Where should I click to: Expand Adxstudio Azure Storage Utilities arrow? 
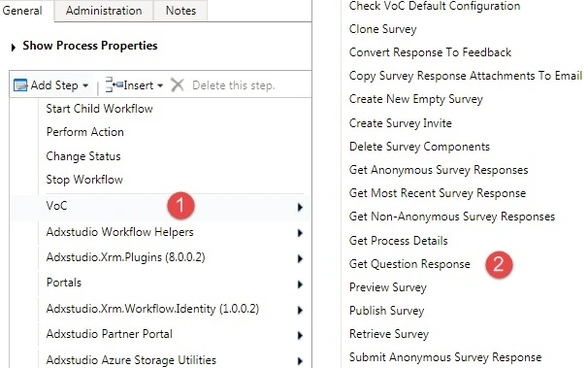point(300,361)
